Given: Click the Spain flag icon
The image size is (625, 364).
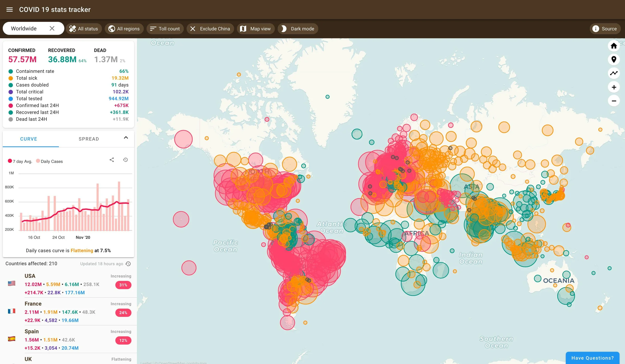Looking at the screenshot, I should pos(11,339).
